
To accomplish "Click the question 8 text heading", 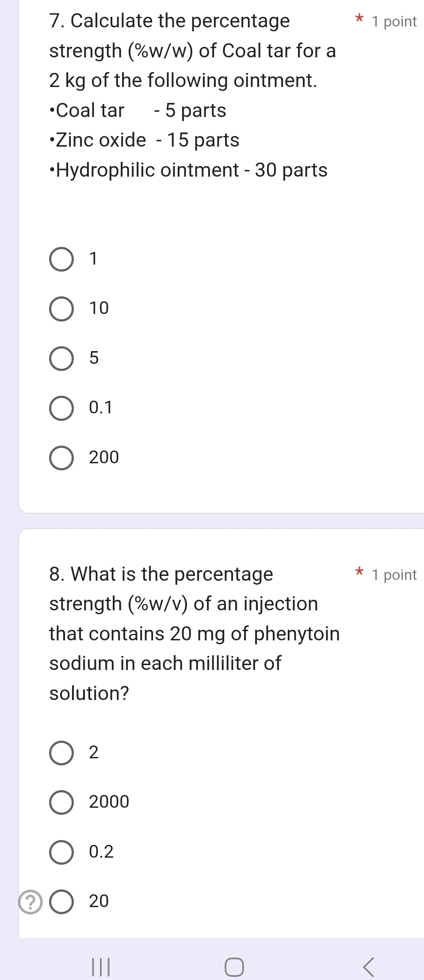I will [x=161, y=574].
